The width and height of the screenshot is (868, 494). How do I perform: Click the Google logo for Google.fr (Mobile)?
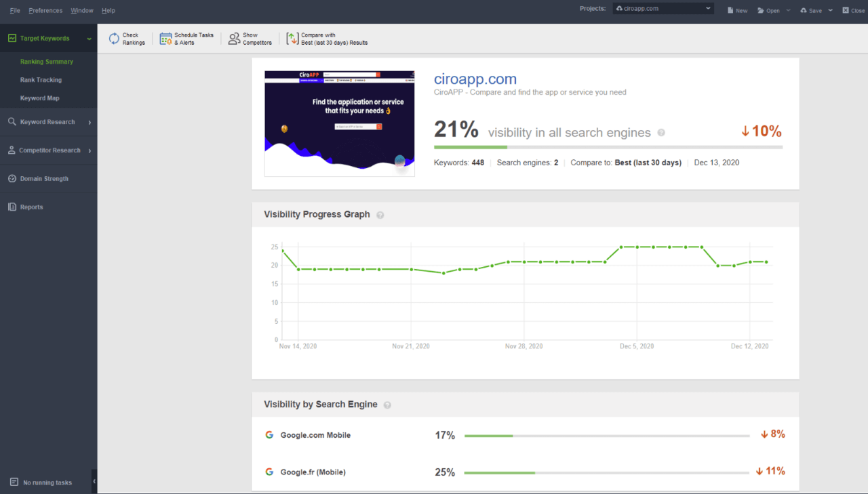click(269, 472)
